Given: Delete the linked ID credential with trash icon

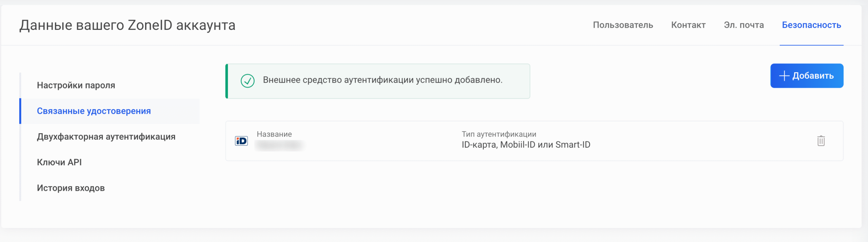Looking at the screenshot, I should click(x=821, y=141).
